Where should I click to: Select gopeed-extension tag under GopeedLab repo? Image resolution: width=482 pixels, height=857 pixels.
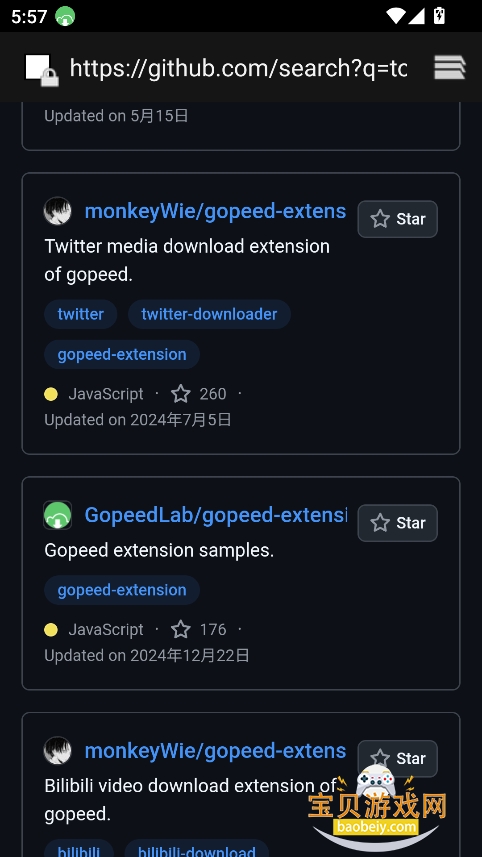pos(122,590)
